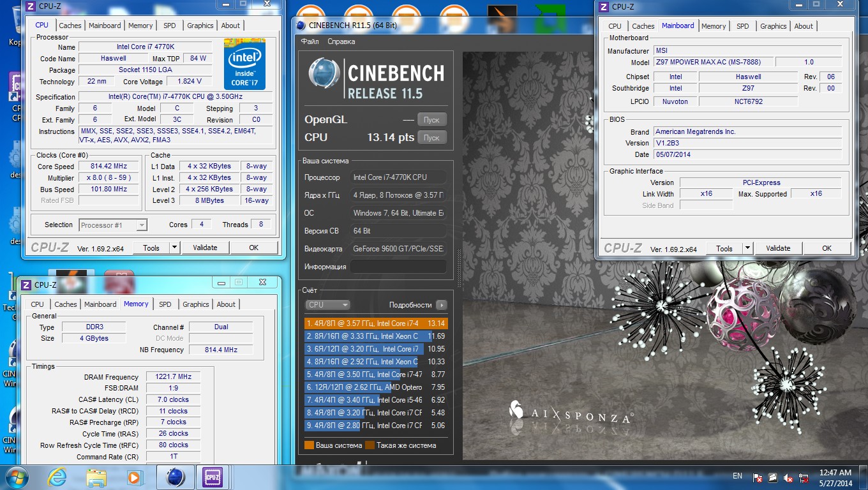Click the BIOS Version value V1.2B3
This screenshot has width=868, height=490.
[x=747, y=143]
